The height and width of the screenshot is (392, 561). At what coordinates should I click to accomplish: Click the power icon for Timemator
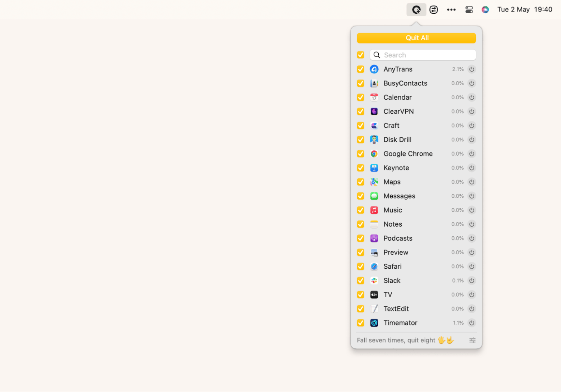pos(471,323)
